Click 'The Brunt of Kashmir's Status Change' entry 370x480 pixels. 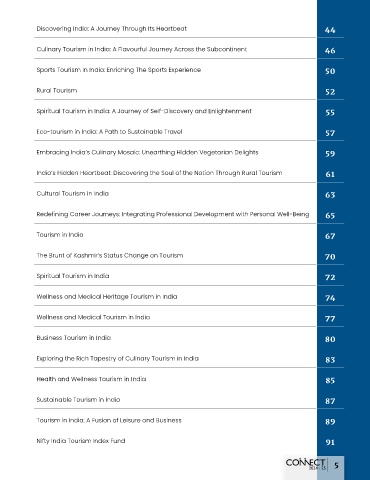tap(110, 256)
